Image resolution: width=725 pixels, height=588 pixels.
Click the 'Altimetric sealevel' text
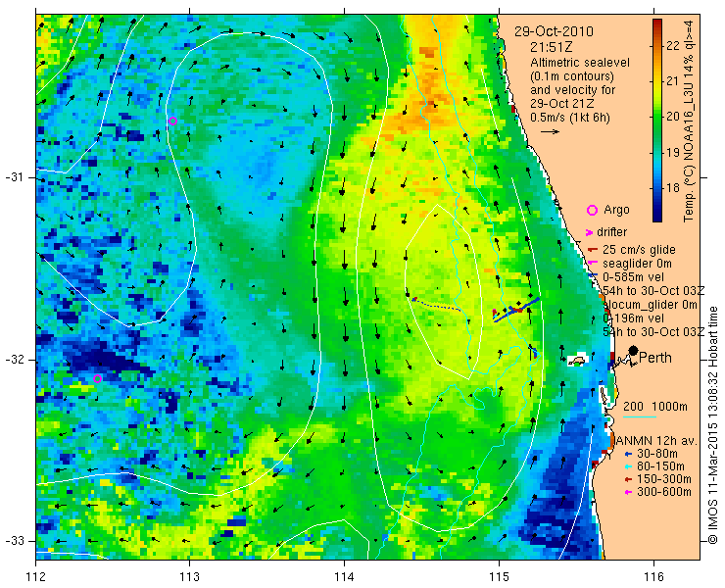click(580, 63)
